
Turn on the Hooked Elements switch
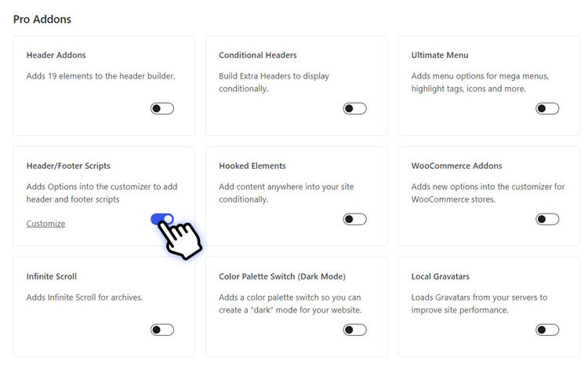click(x=354, y=219)
